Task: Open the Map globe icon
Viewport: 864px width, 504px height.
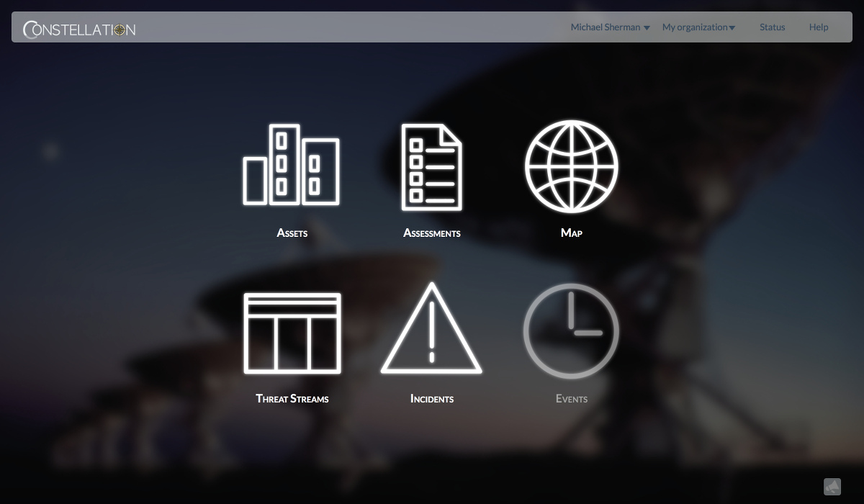Action: [571, 166]
